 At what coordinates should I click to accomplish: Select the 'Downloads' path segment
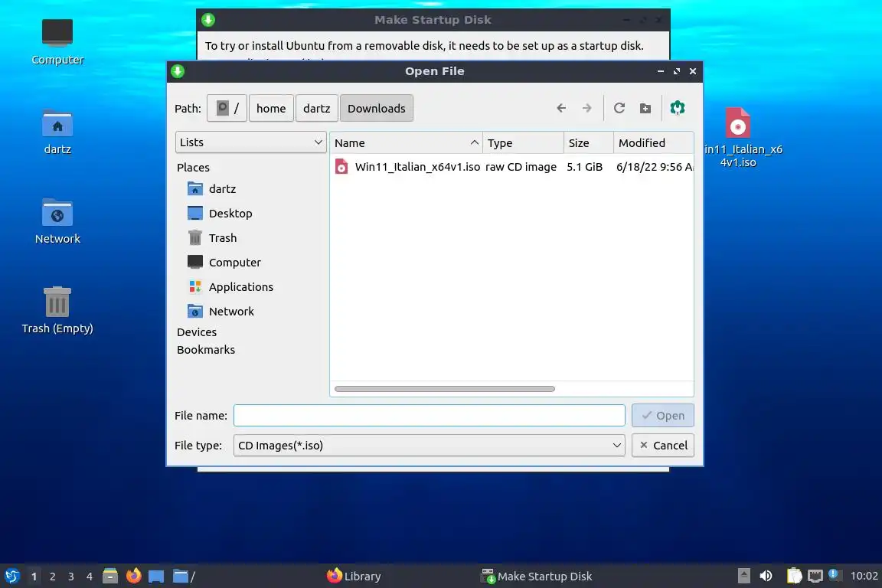click(377, 108)
